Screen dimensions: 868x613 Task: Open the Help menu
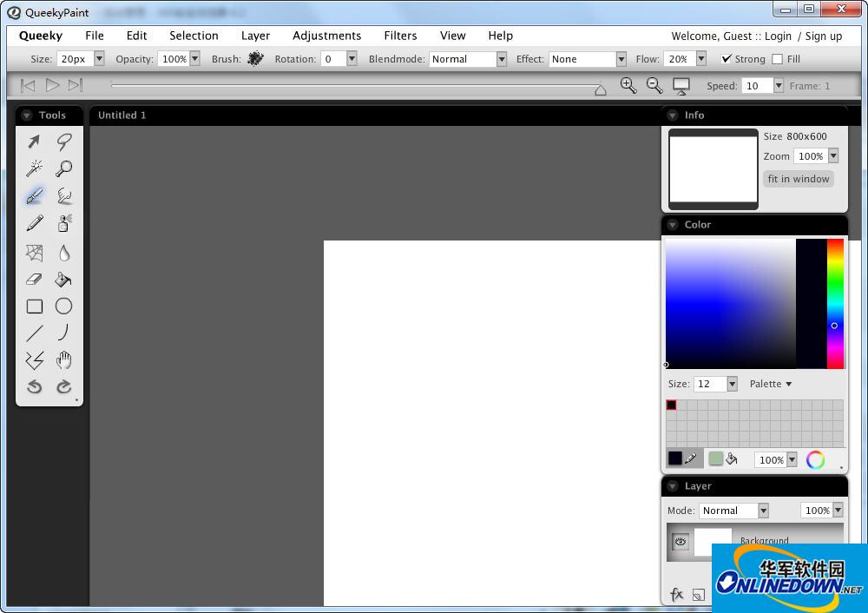pos(501,36)
